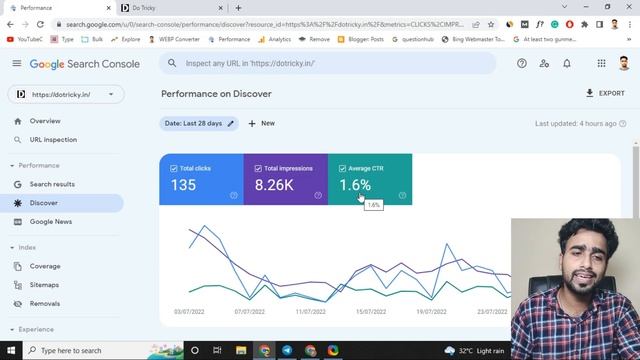Screen dimensions: 640x360
Task: Click the help icon on Total clicks card
Action: (x=233, y=196)
